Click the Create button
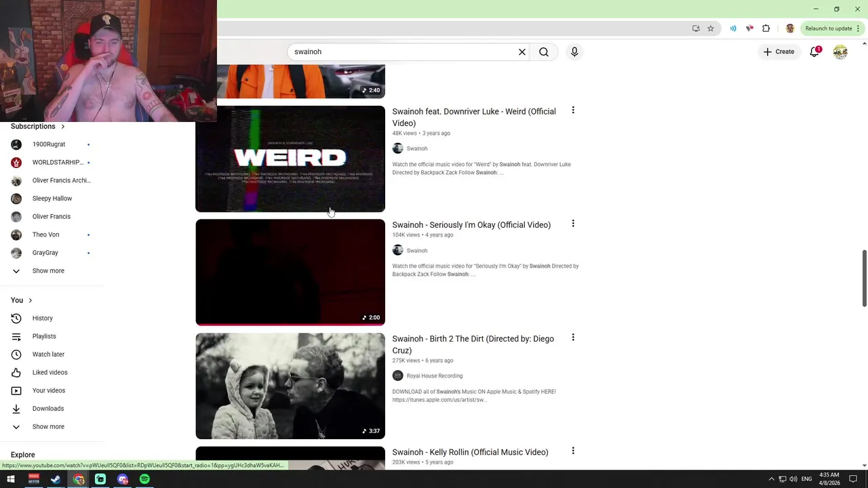This screenshot has width=868, height=488. tap(778, 52)
